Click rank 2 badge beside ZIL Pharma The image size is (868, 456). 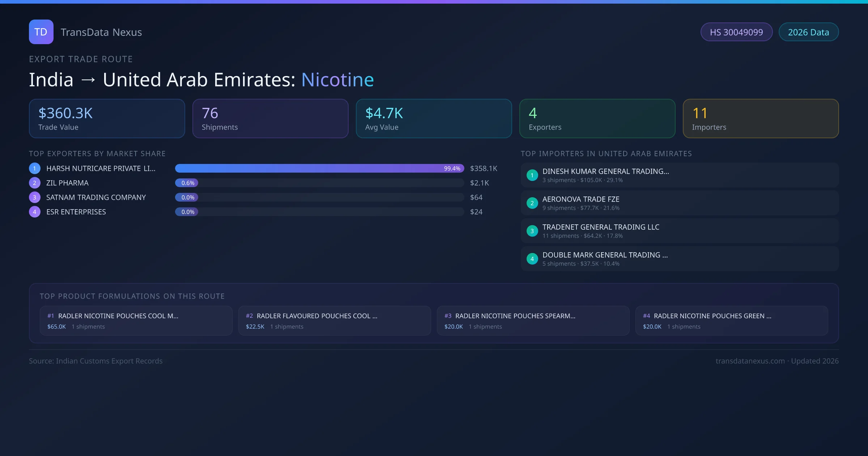(x=35, y=183)
